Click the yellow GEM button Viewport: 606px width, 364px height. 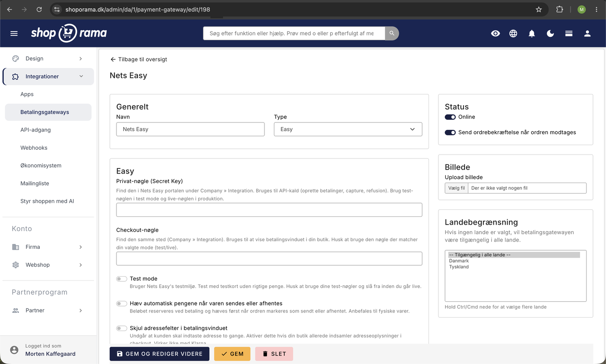(x=232, y=354)
